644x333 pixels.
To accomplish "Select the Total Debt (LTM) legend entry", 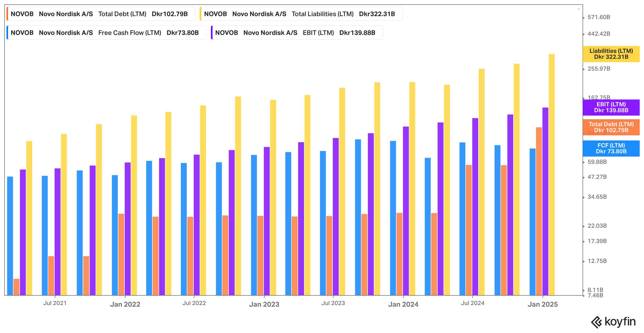I will coord(101,14).
